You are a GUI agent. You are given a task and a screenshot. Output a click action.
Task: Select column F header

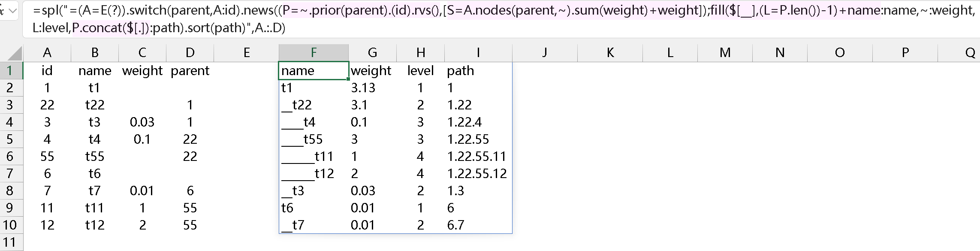[x=314, y=53]
